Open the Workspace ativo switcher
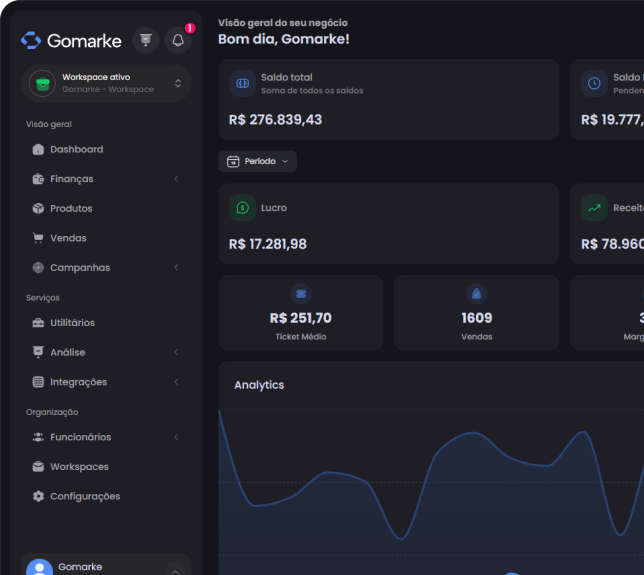 (x=106, y=83)
